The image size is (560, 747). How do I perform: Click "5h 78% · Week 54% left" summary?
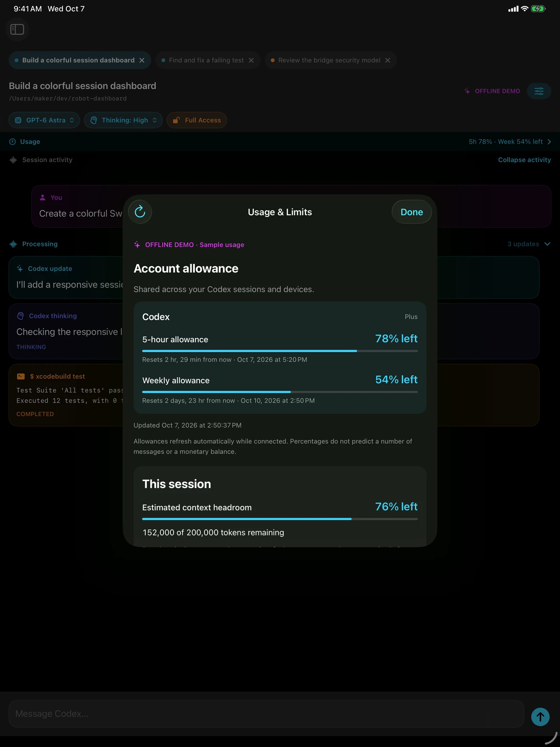coord(506,142)
